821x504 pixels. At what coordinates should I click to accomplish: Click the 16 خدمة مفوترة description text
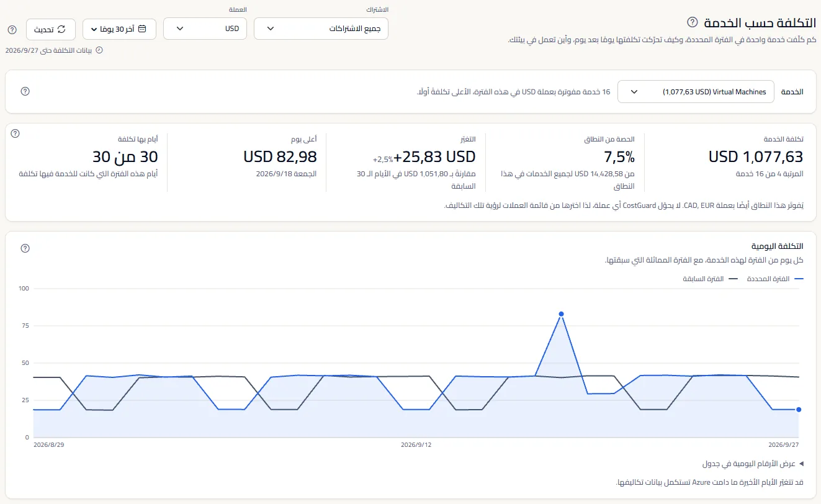(x=513, y=92)
